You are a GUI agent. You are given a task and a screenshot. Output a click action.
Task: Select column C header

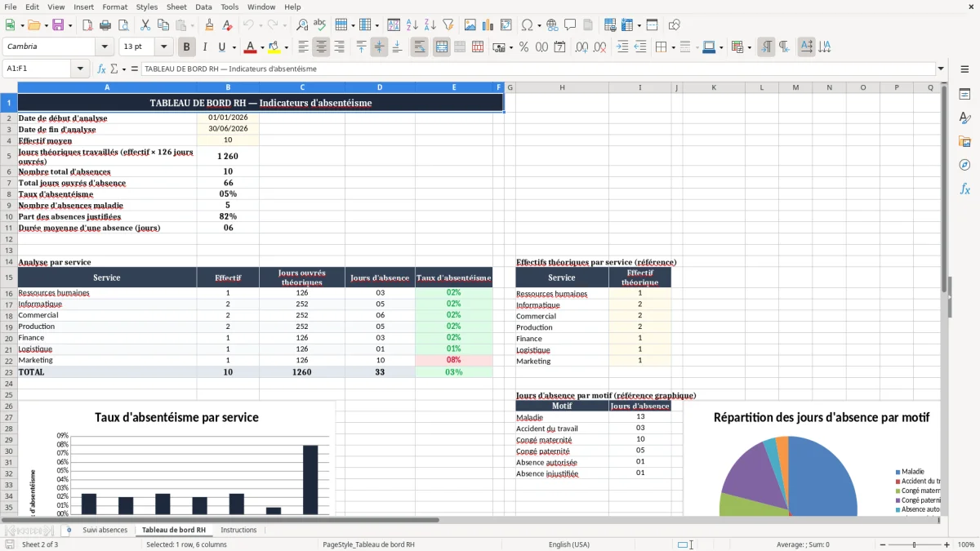click(x=302, y=87)
